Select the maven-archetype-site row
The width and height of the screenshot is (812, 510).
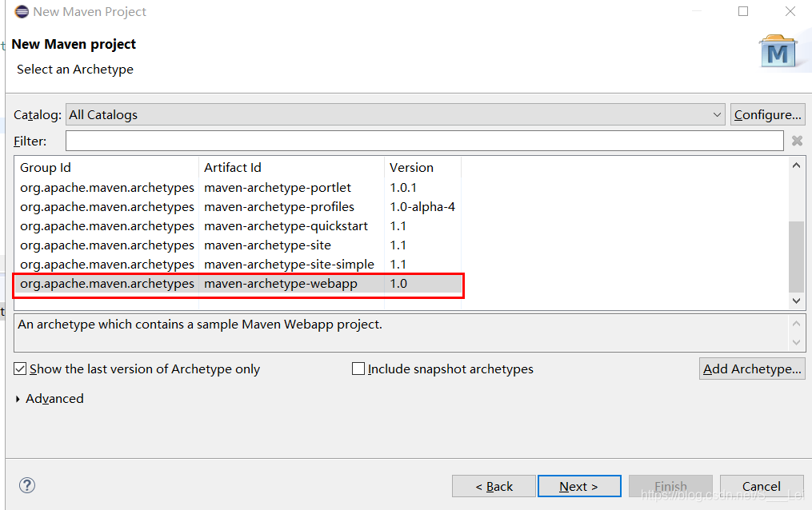(238, 245)
